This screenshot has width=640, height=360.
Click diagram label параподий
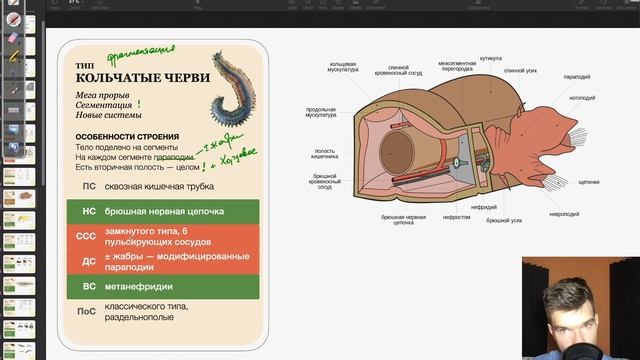click(x=577, y=77)
